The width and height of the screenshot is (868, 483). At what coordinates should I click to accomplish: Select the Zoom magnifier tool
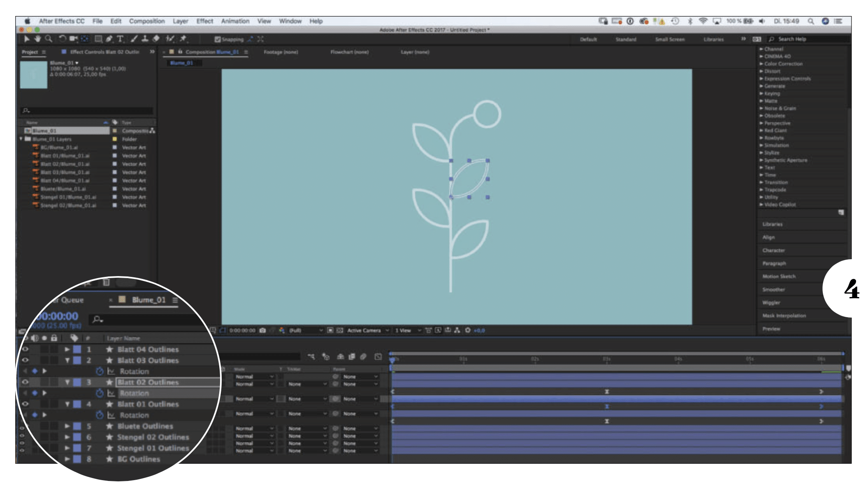click(x=49, y=39)
